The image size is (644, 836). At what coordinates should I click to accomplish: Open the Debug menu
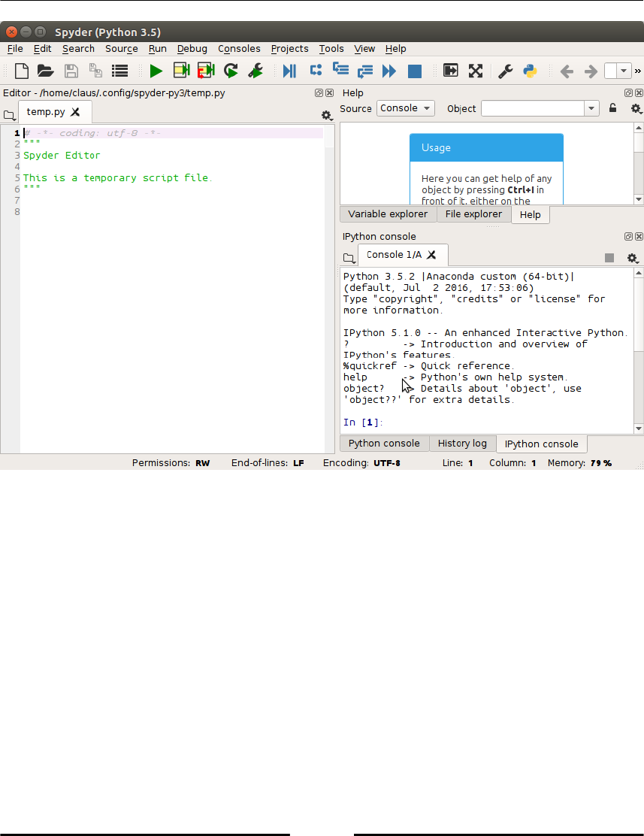click(192, 49)
